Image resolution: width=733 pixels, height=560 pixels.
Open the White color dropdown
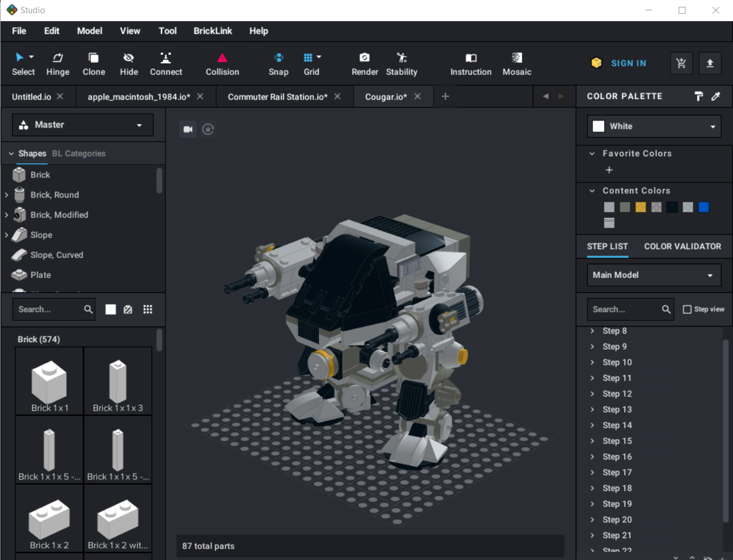[x=654, y=126]
